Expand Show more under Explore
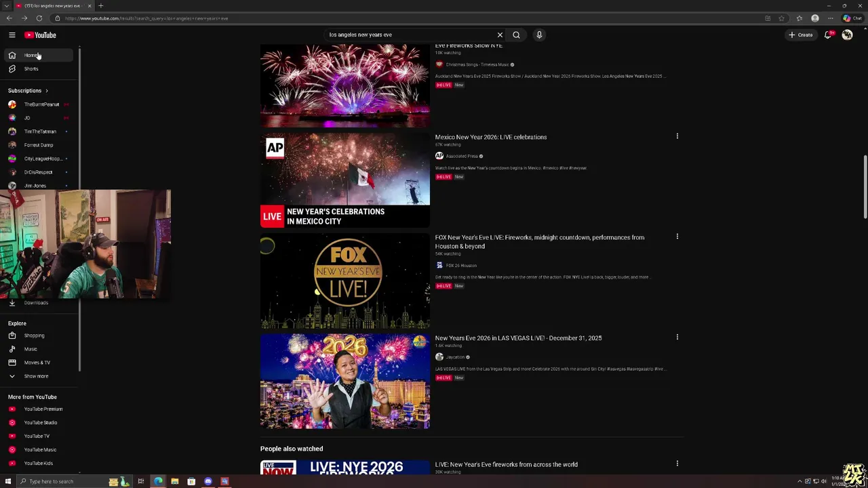This screenshot has height=488, width=868. [39, 376]
